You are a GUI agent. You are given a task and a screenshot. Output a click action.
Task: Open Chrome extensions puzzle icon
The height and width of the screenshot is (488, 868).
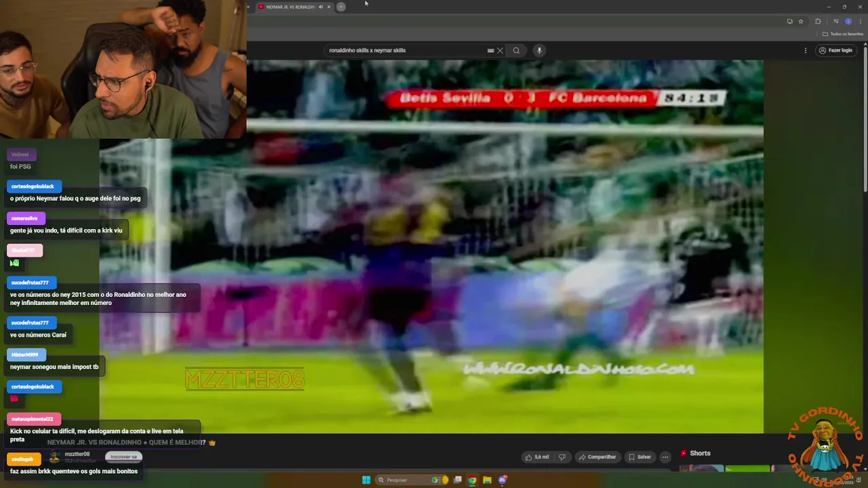[818, 21]
